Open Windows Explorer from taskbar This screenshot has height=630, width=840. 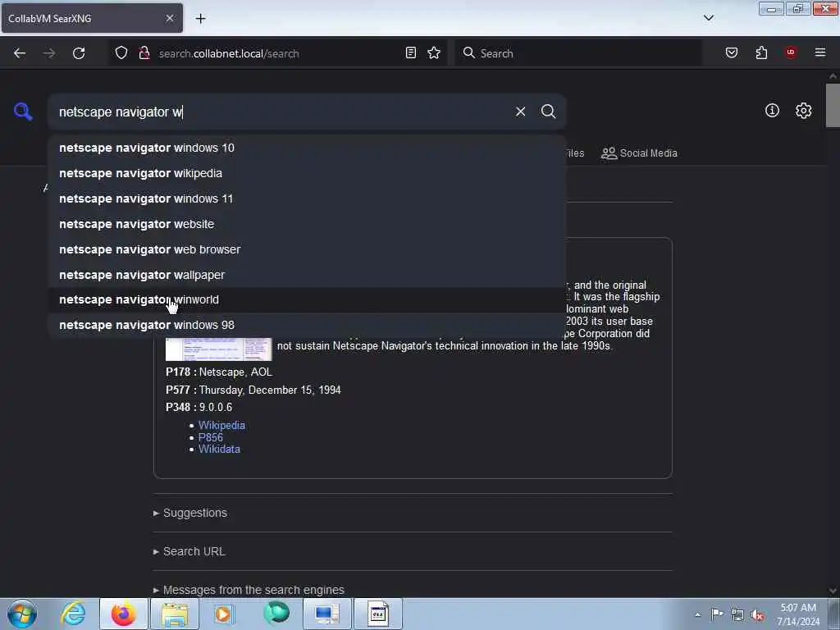pos(175,614)
